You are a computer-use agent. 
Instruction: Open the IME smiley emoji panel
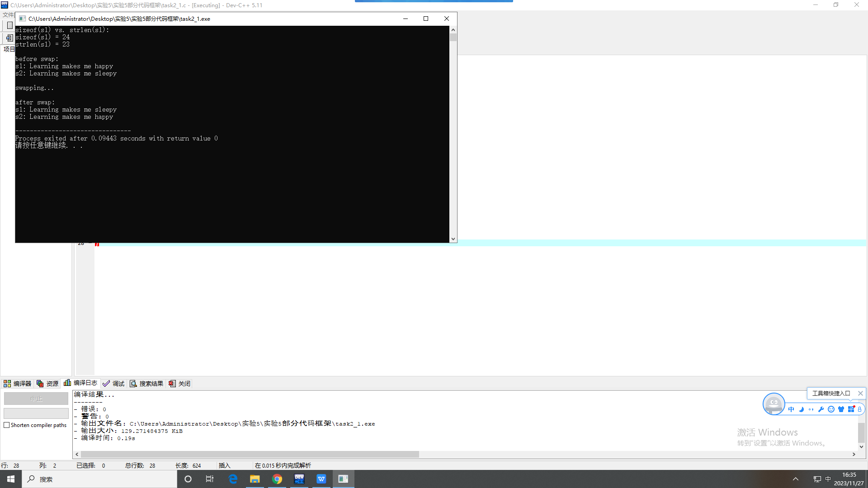831,409
